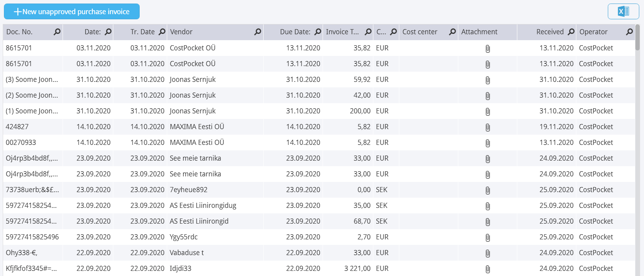
Task: Click the 3 221,00 invoice total
Action: coord(357,269)
